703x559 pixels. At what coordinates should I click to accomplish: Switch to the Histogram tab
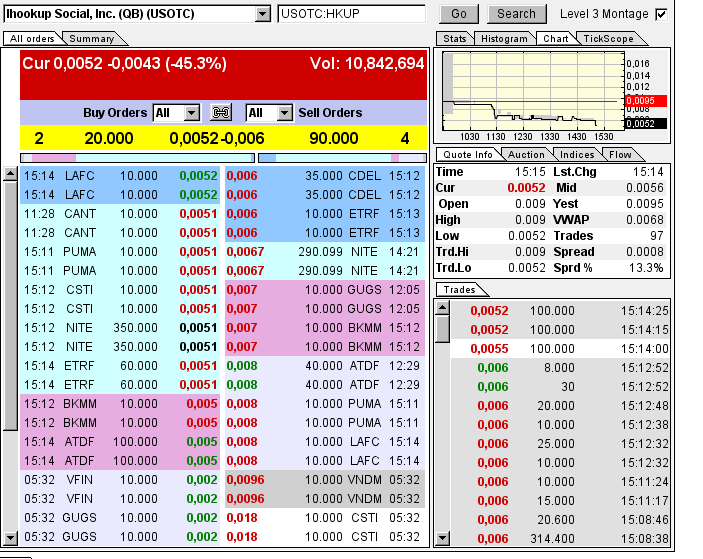coord(502,39)
